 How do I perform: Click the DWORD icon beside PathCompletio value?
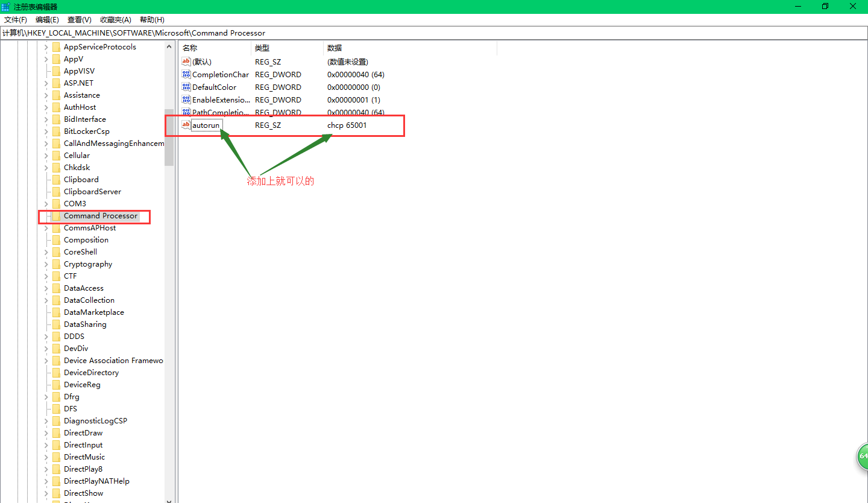pos(186,112)
